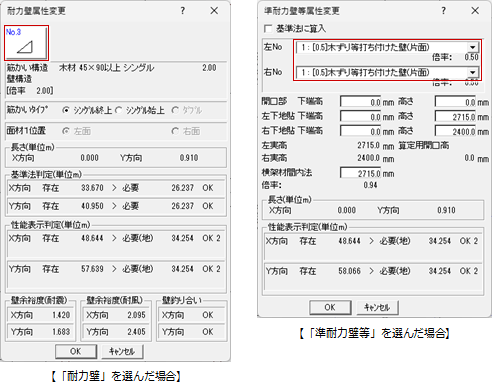This screenshot has height=391, width=492.
Task: Click 左実高 value 2715.0
Action: coord(369,146)
